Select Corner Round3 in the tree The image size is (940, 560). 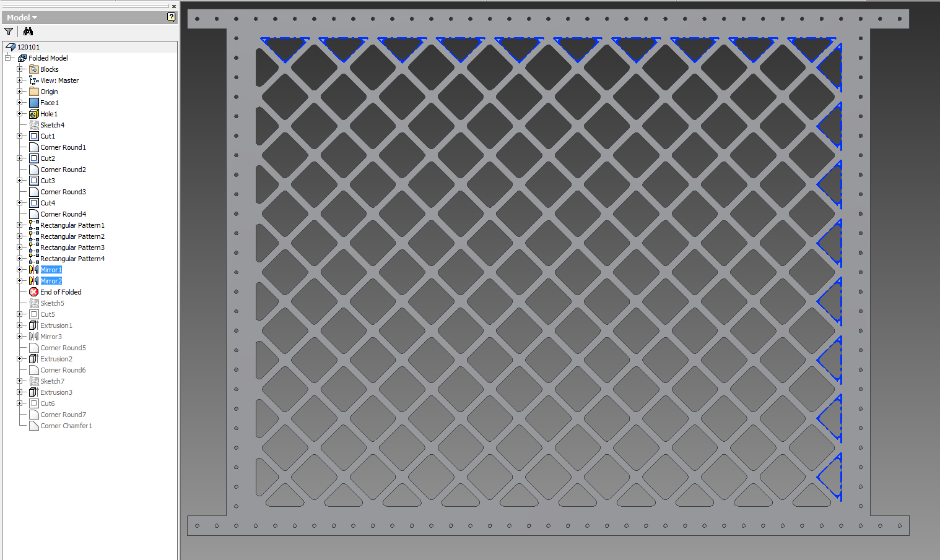[x=63, y=192]
